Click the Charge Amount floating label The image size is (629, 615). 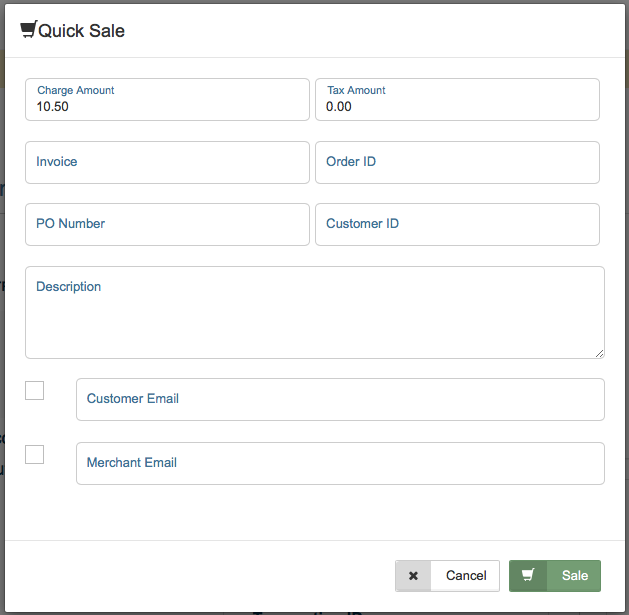pos(76,90)
